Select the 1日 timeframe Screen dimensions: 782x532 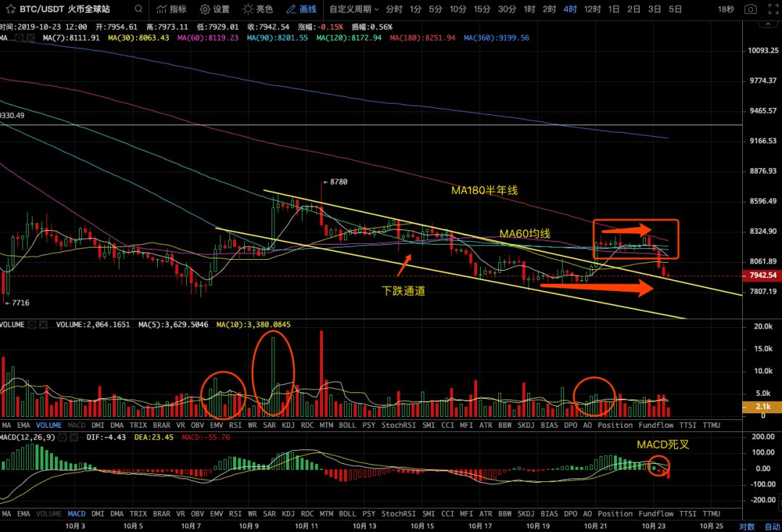tap(613, 9)
